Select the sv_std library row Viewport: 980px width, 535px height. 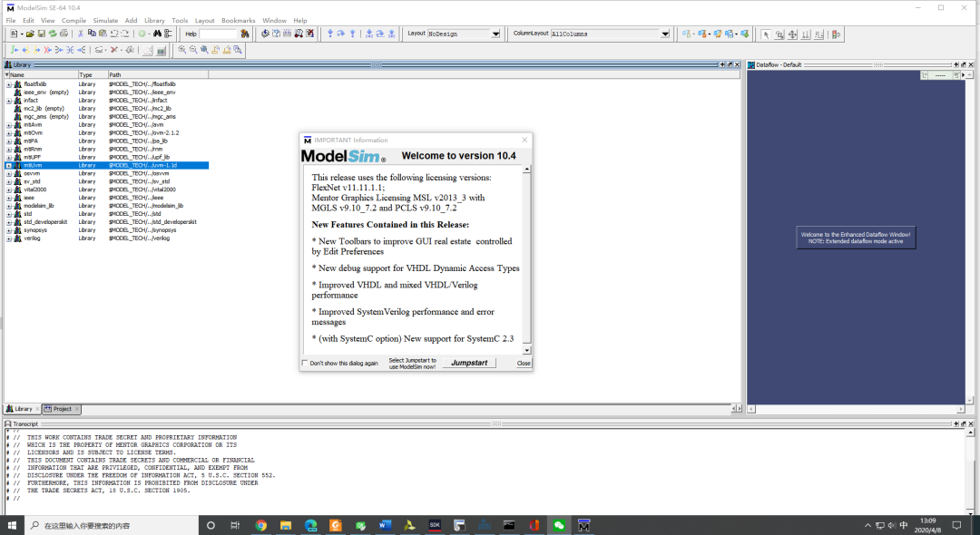tap(106, 181)
